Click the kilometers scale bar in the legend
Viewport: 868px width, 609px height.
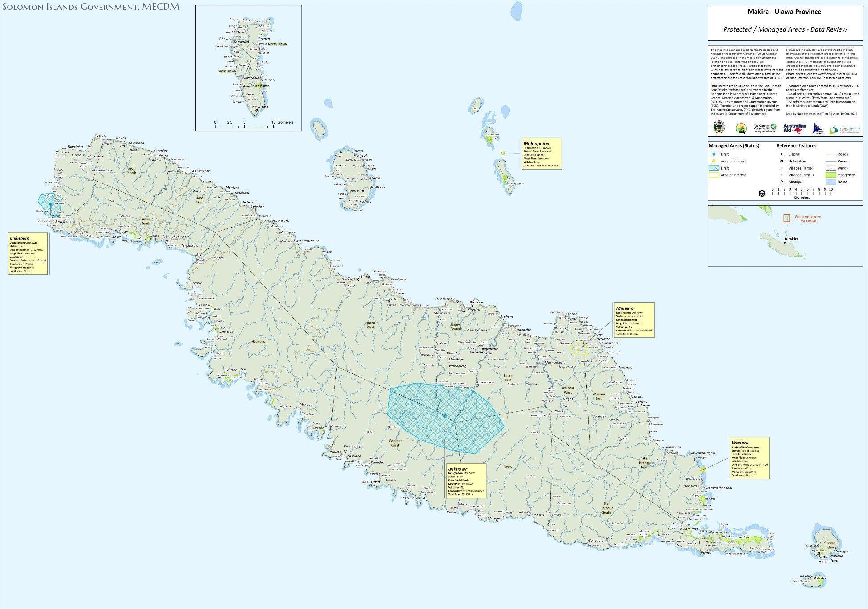[802, 193]
